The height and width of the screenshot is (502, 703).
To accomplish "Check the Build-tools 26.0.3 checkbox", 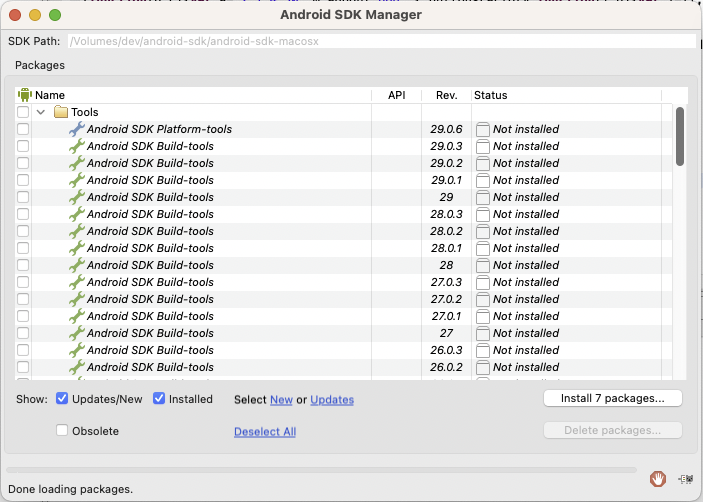I will 23,351.
